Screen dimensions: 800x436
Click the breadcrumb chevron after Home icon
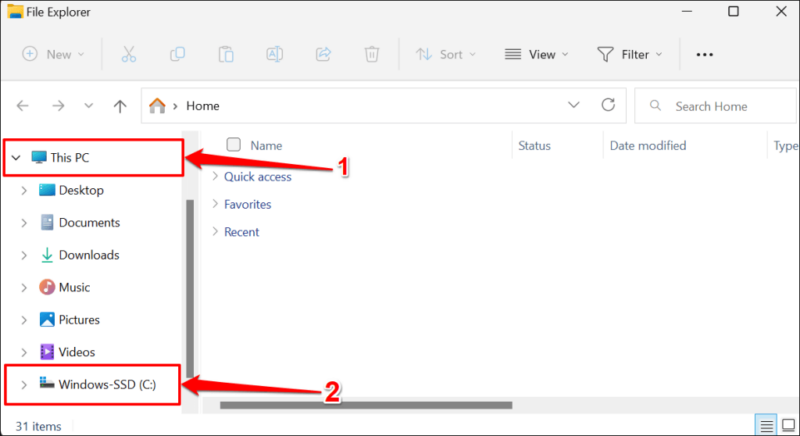(175, 106)
